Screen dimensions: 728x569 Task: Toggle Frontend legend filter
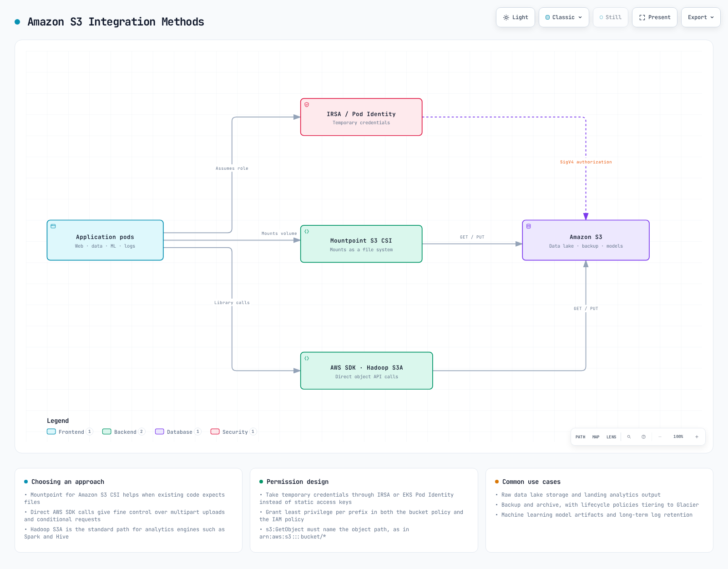pos(70,432)
